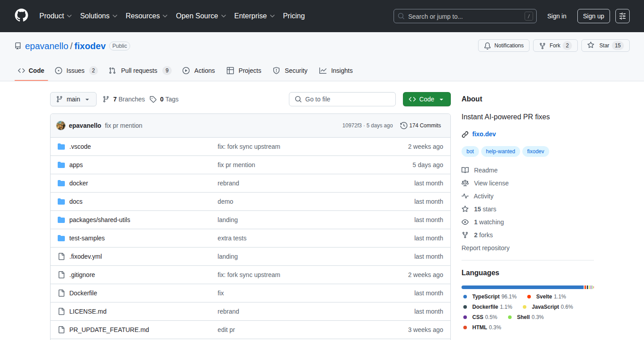
Task: Open 'extra tests' commit message
Action: 232,238
